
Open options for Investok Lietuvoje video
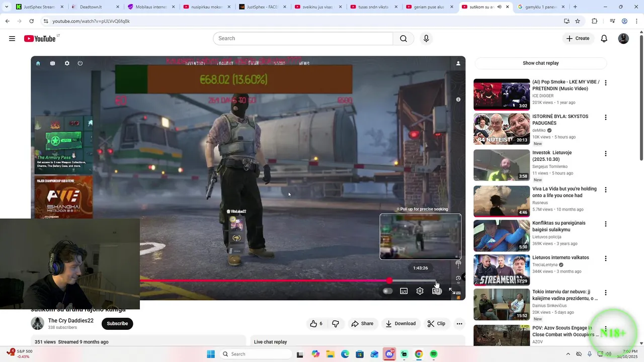click(x=606, y=154)
